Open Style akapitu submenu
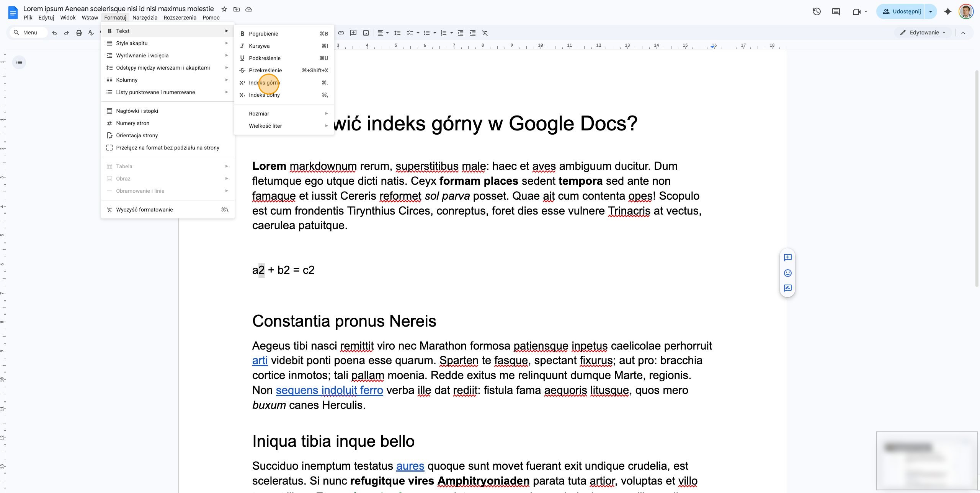This screenshot has width=980, height=493. click(x=168, y=43)
